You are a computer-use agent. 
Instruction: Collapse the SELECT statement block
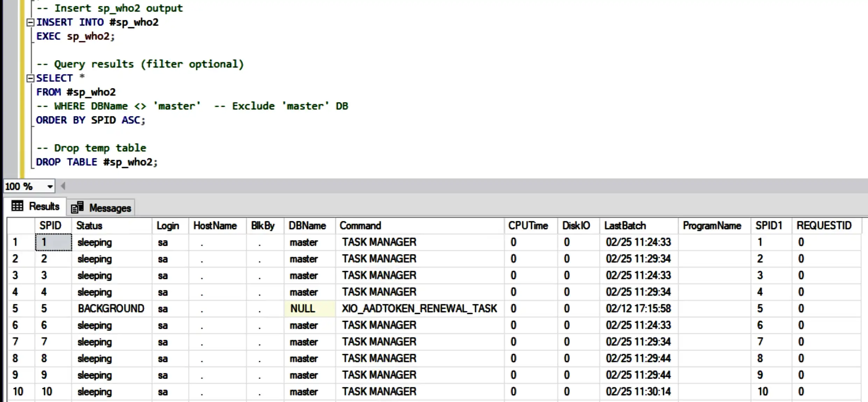(x=30, y=78)
